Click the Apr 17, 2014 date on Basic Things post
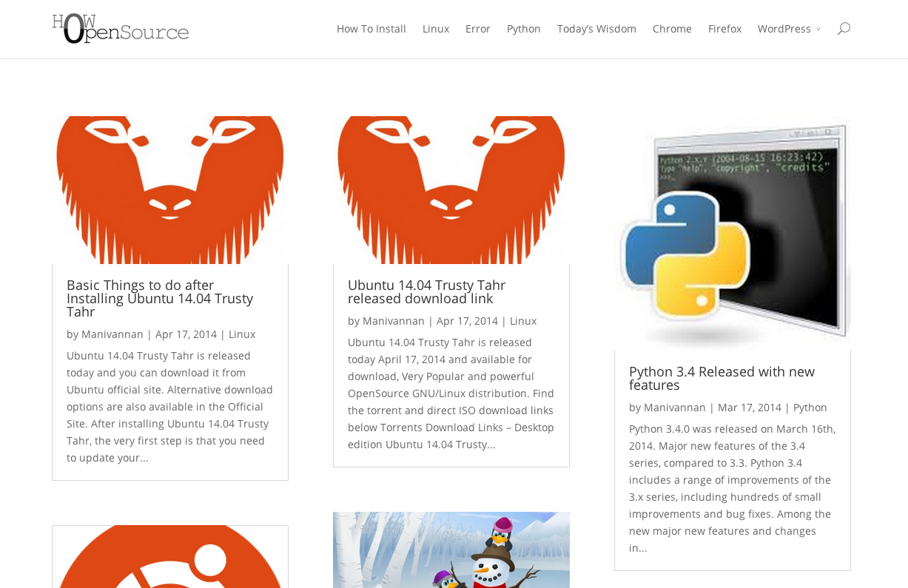The width and height of the screenshot is (908, 588). (x=186, y=334)
